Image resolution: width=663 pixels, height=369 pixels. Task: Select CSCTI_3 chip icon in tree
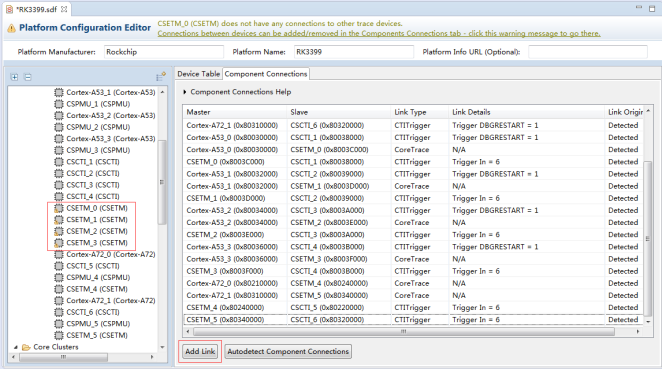(59, 185)
